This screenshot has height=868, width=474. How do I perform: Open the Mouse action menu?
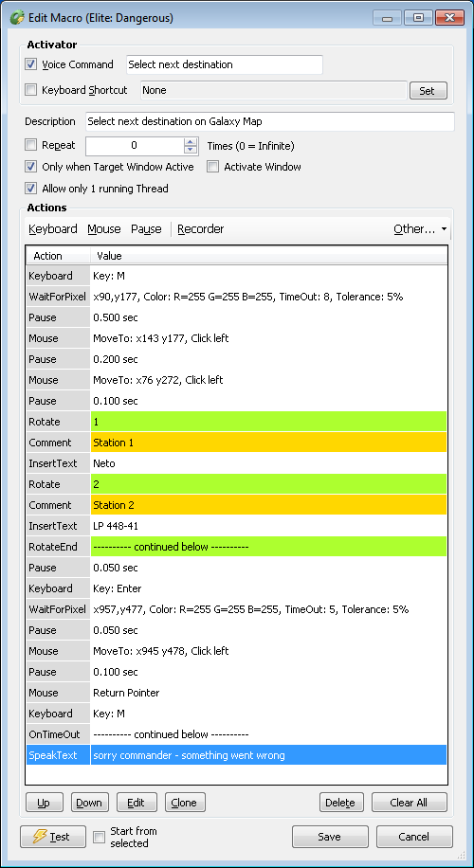pos(104,229)
